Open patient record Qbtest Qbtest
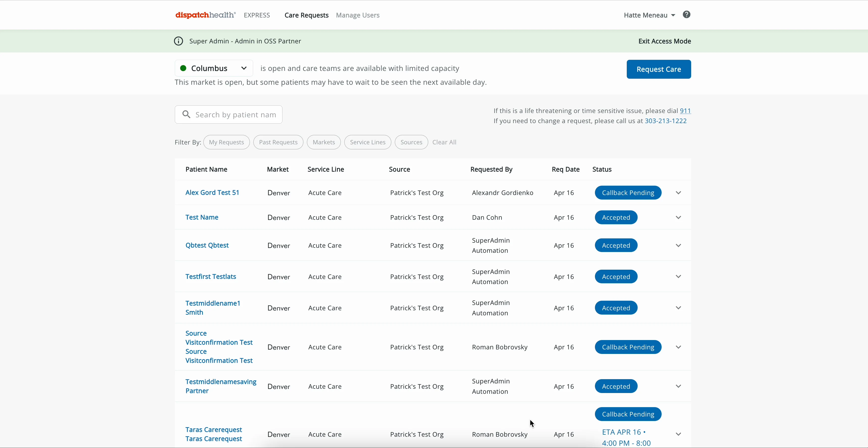The width and height of the screenshot is (868, 448). click(x=207, y=245)
